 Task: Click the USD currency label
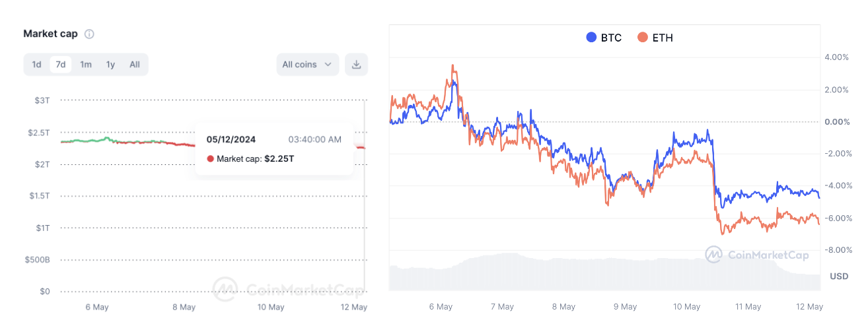838,277
